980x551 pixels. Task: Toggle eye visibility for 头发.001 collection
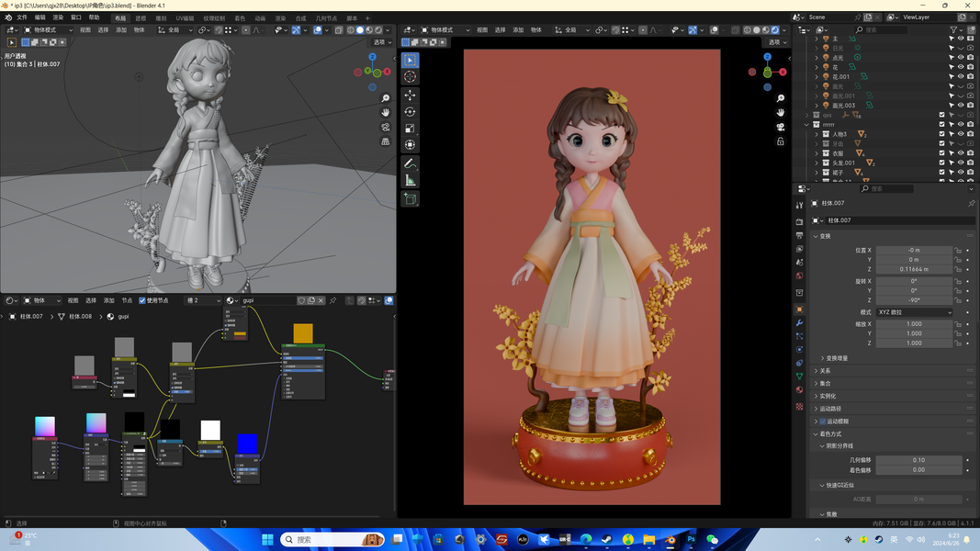click(x=961, y=163)
